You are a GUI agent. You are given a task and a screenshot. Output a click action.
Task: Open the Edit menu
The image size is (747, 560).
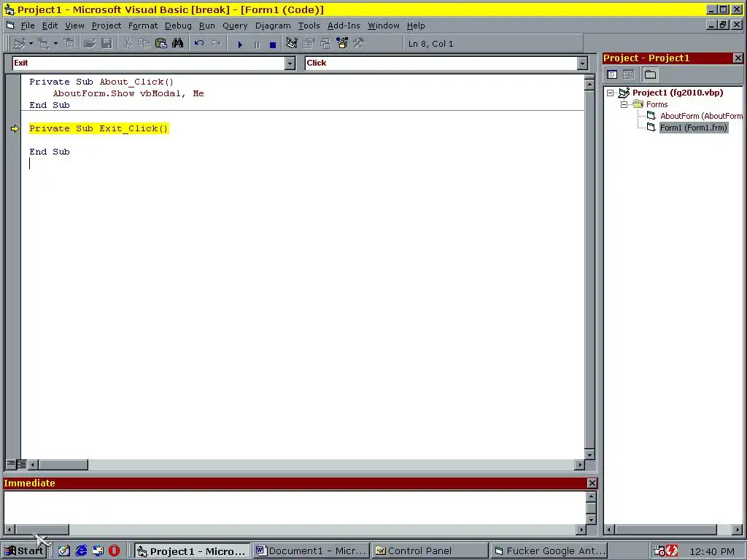point(50,26)
